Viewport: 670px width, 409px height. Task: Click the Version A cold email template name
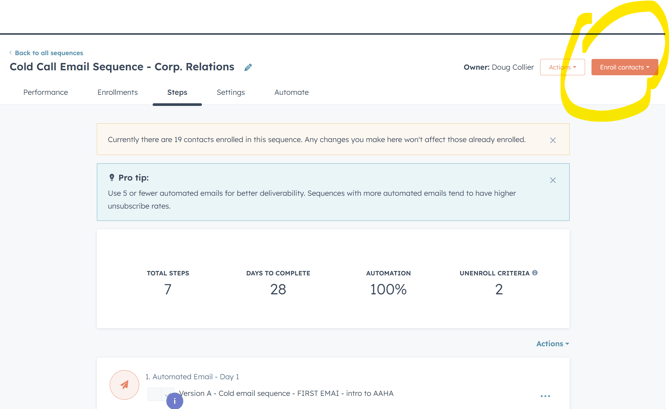pyautogui.click(x=286, y=393)
